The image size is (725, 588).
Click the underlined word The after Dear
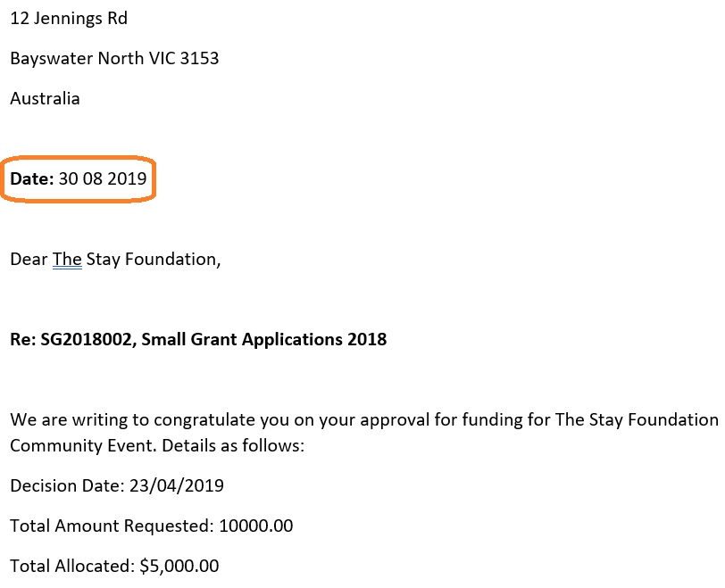pyautogui.click(x=67, y=260)
